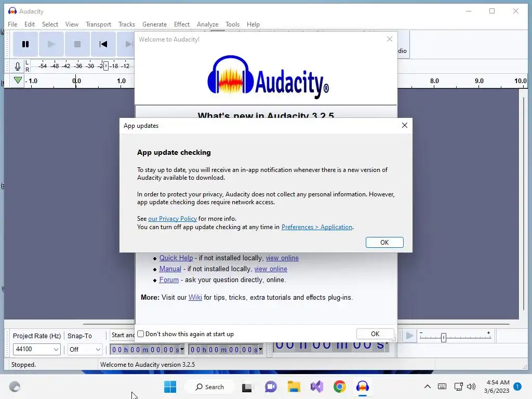Image resolution: width=532 pixels, height=399 pixels.
Task: Open Google Chrome from the taskbar
Action: coord(340,387)
